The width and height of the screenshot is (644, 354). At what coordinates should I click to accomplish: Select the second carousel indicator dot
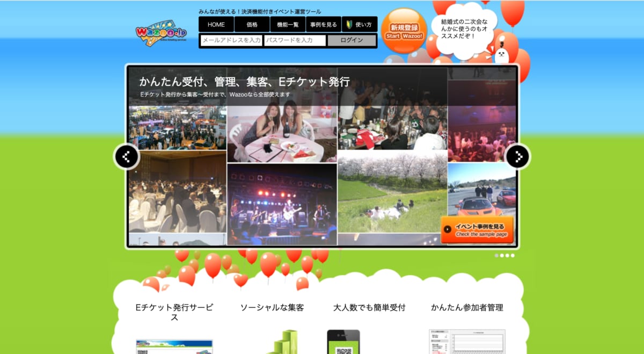click(x=502, y=256)
